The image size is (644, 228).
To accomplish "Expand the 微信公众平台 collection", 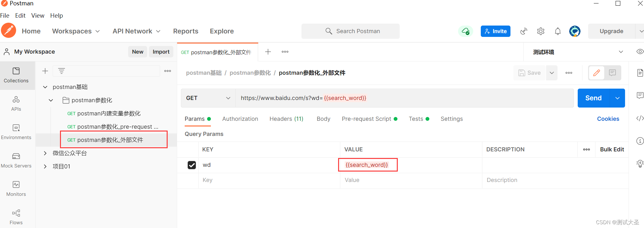I will 45,153.
